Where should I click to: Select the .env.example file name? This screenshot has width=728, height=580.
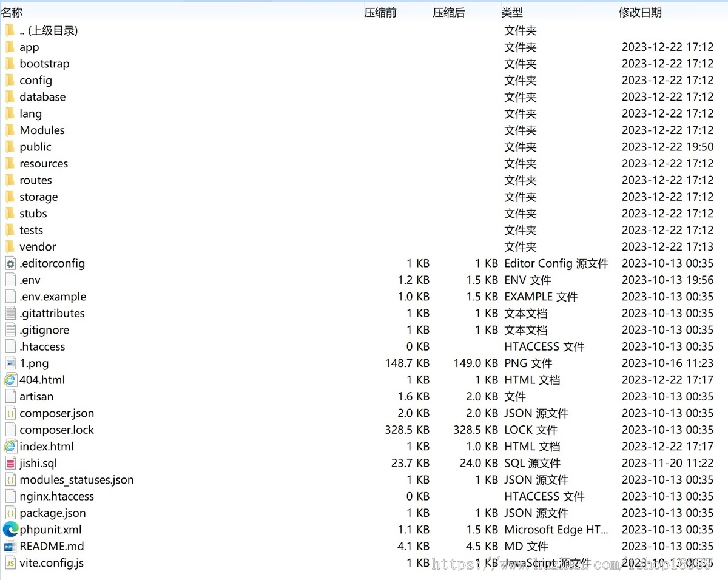coord(53,297)
